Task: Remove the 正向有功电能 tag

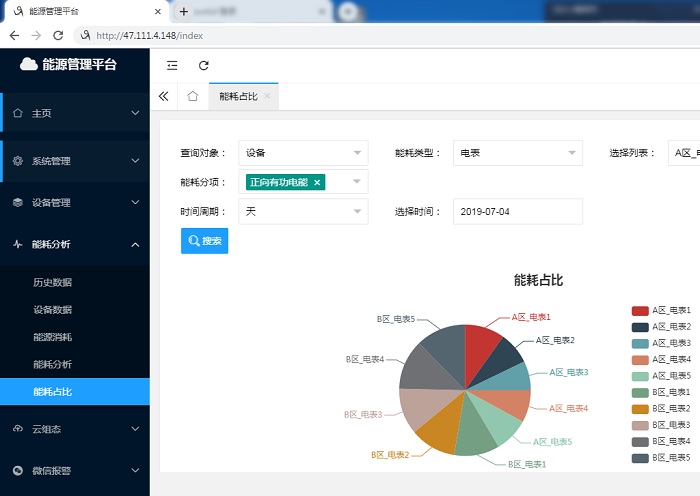Action: (317, 182)
